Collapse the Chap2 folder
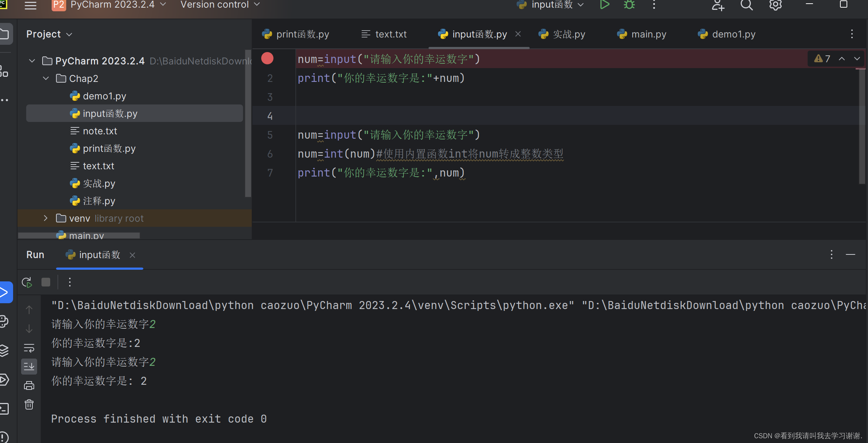The width and height of the screenshot is (868, 443). click(46, 79)
